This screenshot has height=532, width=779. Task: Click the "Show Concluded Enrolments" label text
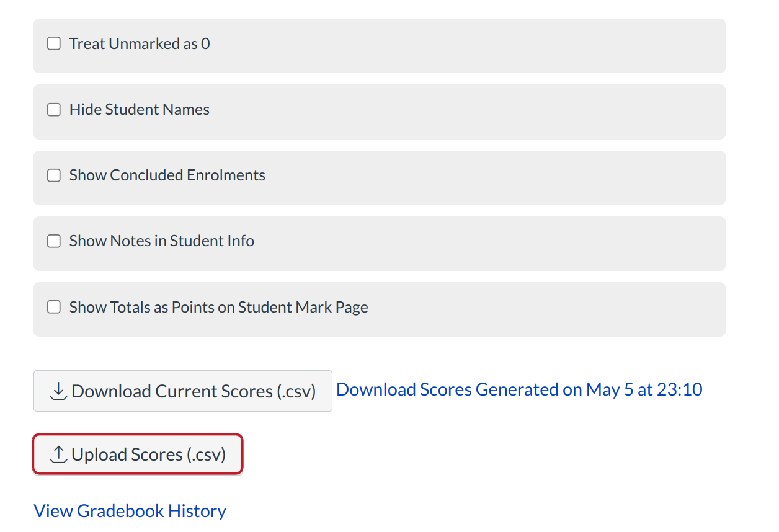coord(167,175)
